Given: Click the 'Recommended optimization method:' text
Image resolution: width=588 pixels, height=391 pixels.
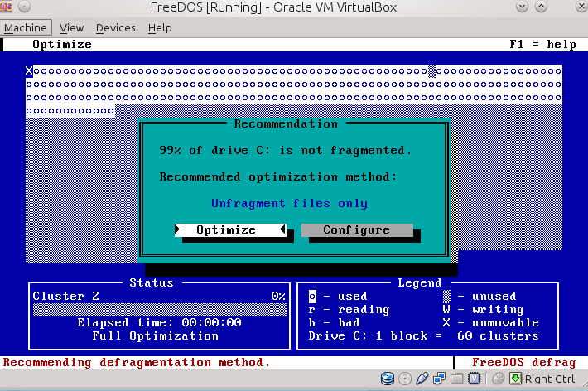Looking at the screenshot, I should pyautogui.click(x=278, y=176).
